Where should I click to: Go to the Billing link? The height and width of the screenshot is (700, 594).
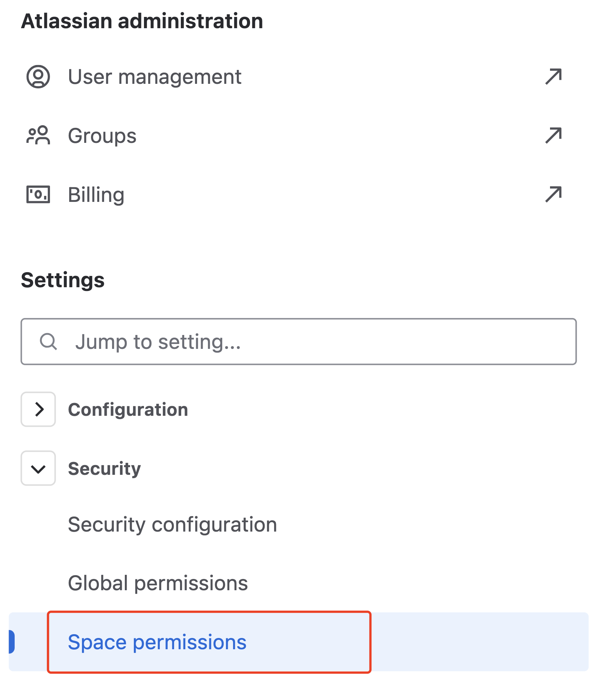click(x=96, y=195)
